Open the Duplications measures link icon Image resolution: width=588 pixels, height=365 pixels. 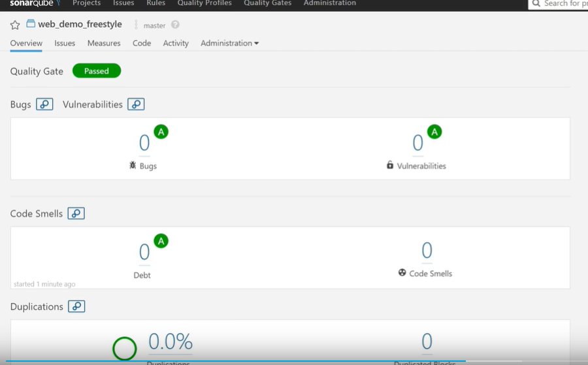[x=76, y=306]
